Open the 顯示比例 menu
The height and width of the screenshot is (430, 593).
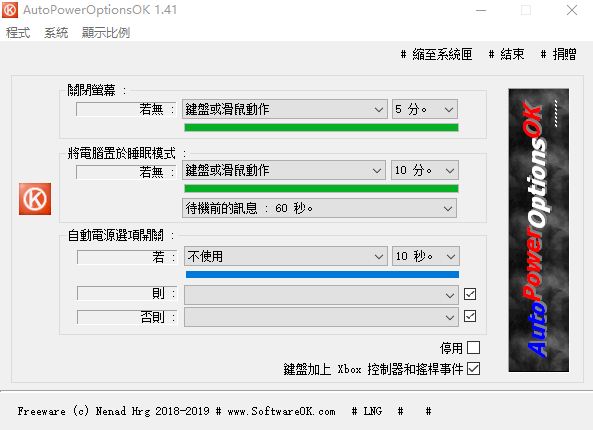106,33
